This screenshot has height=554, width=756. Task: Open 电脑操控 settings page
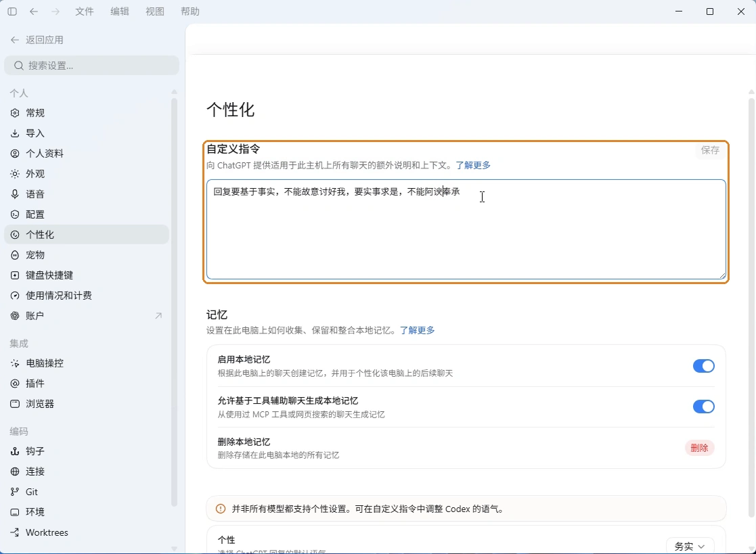[87, 363]
